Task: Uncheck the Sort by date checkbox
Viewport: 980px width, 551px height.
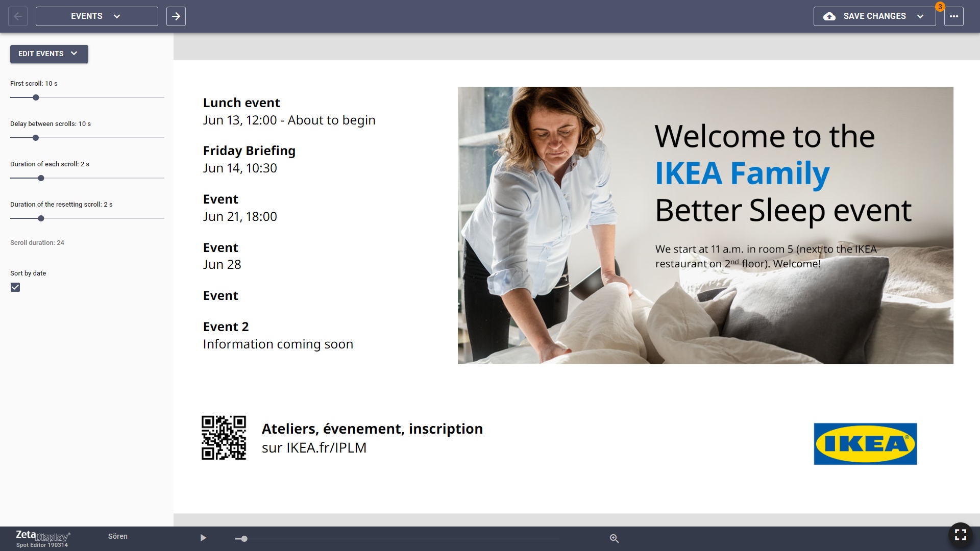Action: [15, 287]
